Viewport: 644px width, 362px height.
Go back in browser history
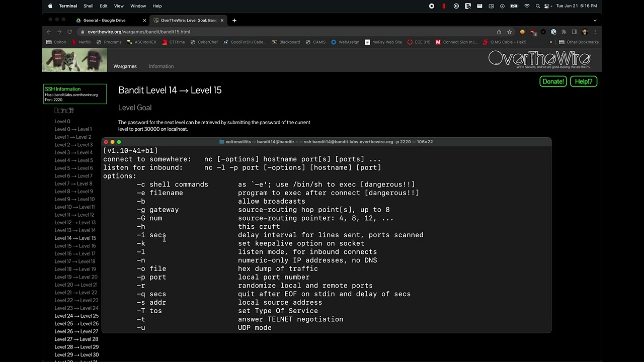pyautogui.click(x=48, y=32)
